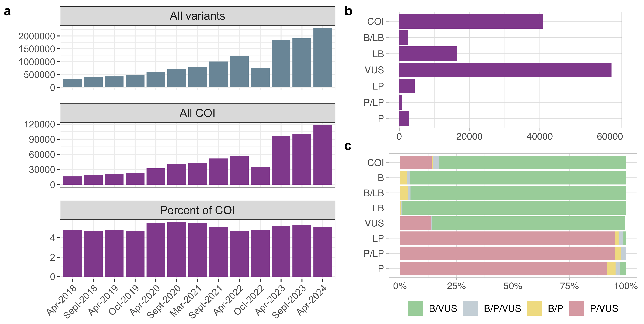The height and width of the screenshot is (324, 644).
Task: Select the "All variants" panel header
Action: click(x=197, y=16)
